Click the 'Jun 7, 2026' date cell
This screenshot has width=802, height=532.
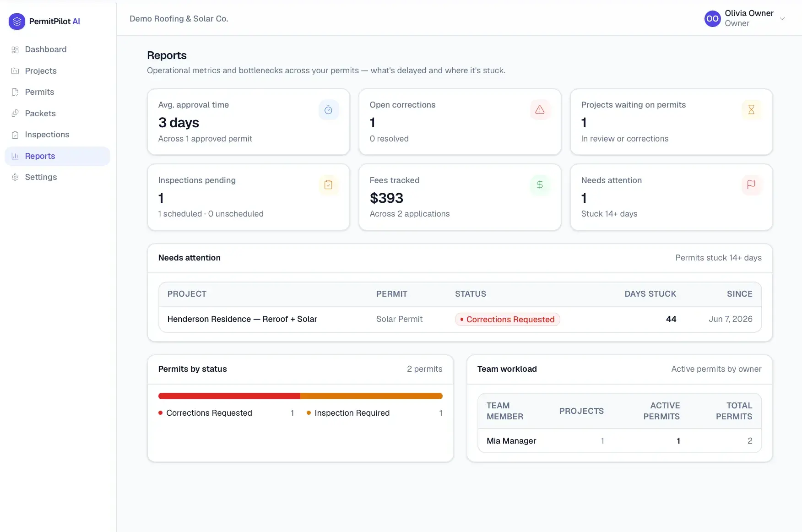coord(731,319)
